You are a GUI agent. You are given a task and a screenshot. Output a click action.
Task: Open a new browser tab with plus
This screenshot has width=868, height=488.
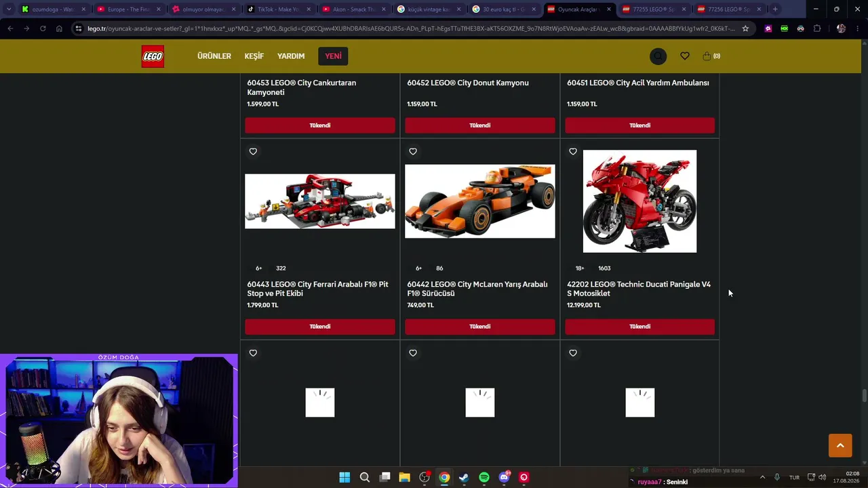[775, 9]
